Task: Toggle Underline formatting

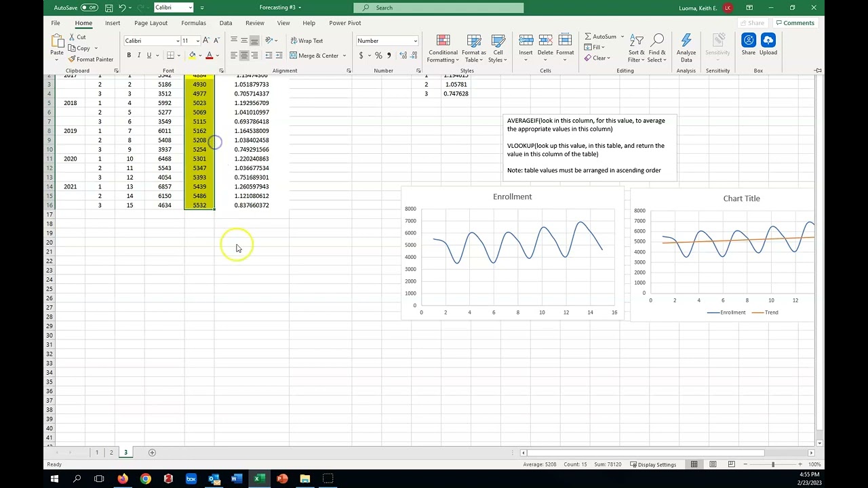Action: tap(149, 56)
